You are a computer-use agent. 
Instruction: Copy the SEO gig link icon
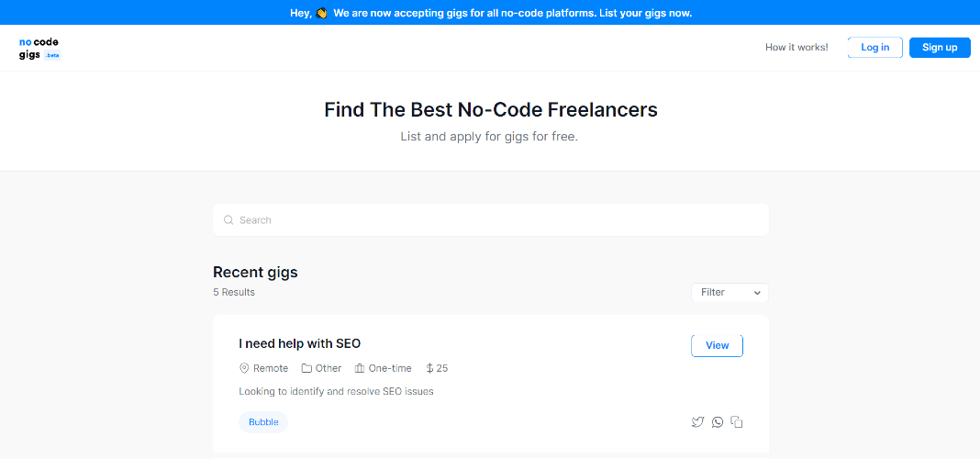tap(737, 422)
